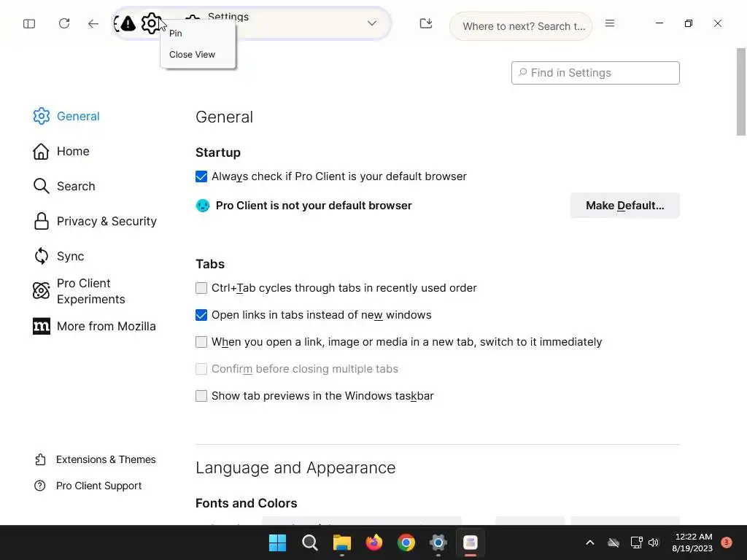Click the Home house icon
Screen dimensions: 747x560
click(41, 152)
